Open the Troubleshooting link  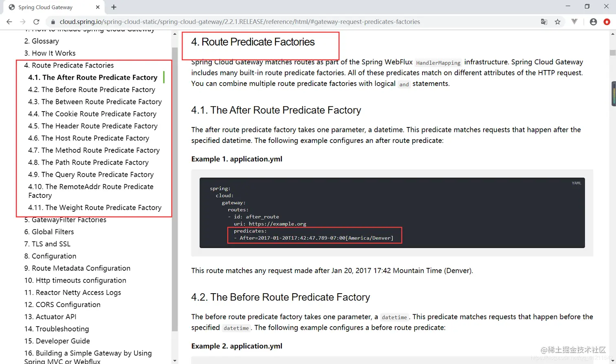tap(57, 329)
